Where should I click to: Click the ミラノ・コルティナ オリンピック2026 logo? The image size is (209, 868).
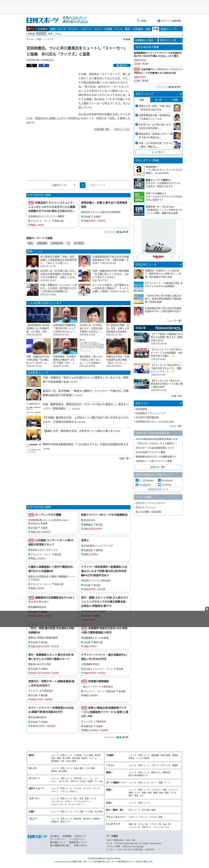[x=75, y=20]
